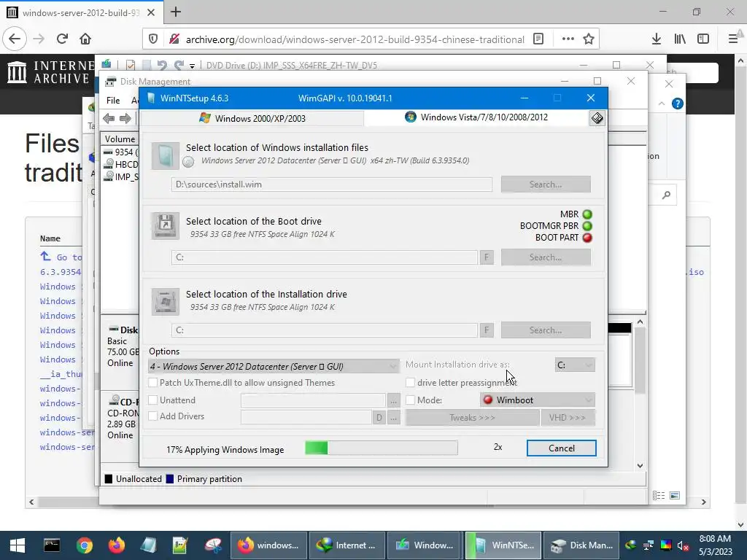
Task: Open the VHD >>> button
Action: pos(568,418)
